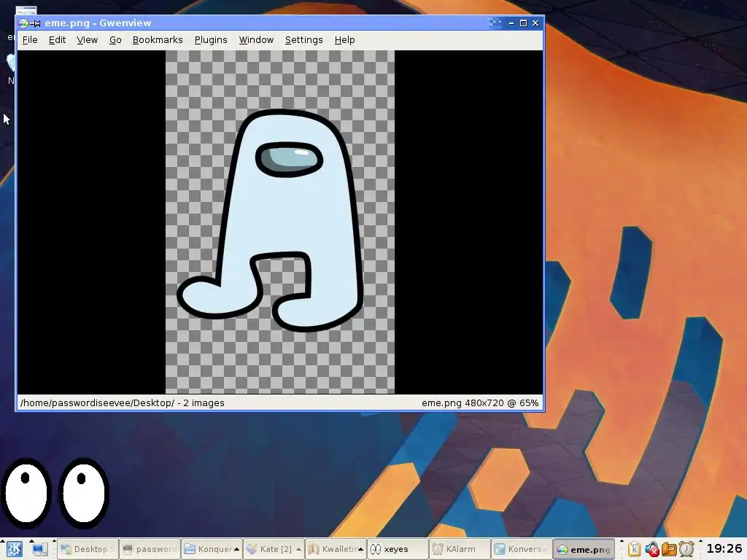Expand the arrow above the show desktop icon
This screenshot has height=560, width=747.
(31, 542)
